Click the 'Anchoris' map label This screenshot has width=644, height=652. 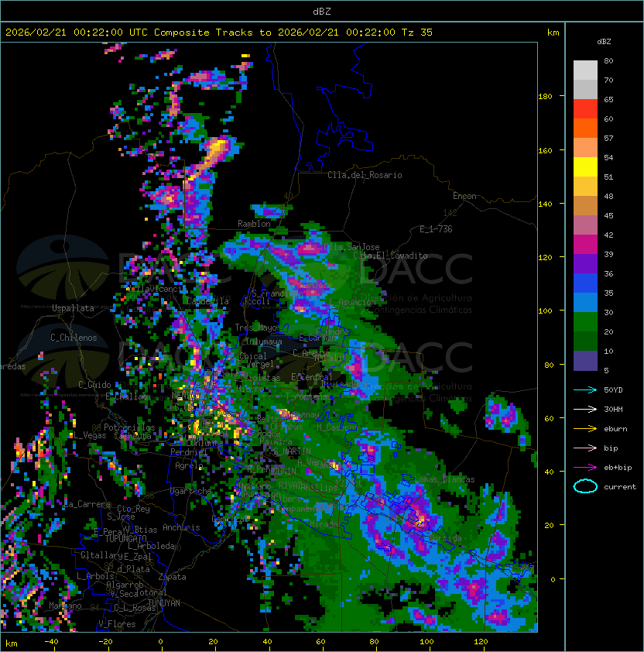pos(181,527)
